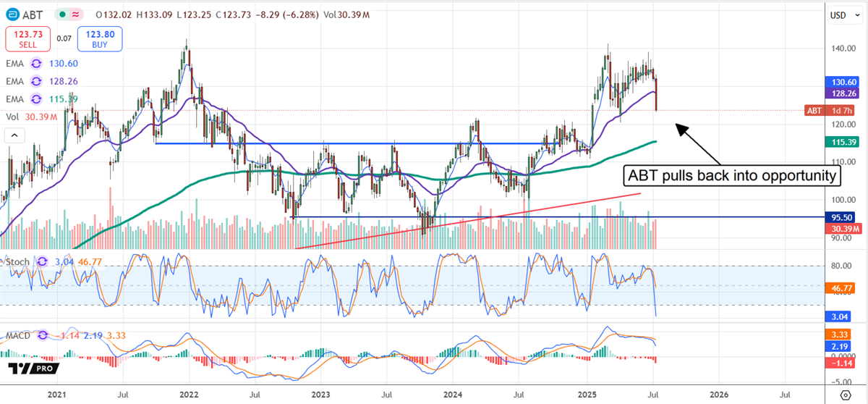Click the 2026 label on time axis
The image size is (868, 404).
click(x=718, y=395)
